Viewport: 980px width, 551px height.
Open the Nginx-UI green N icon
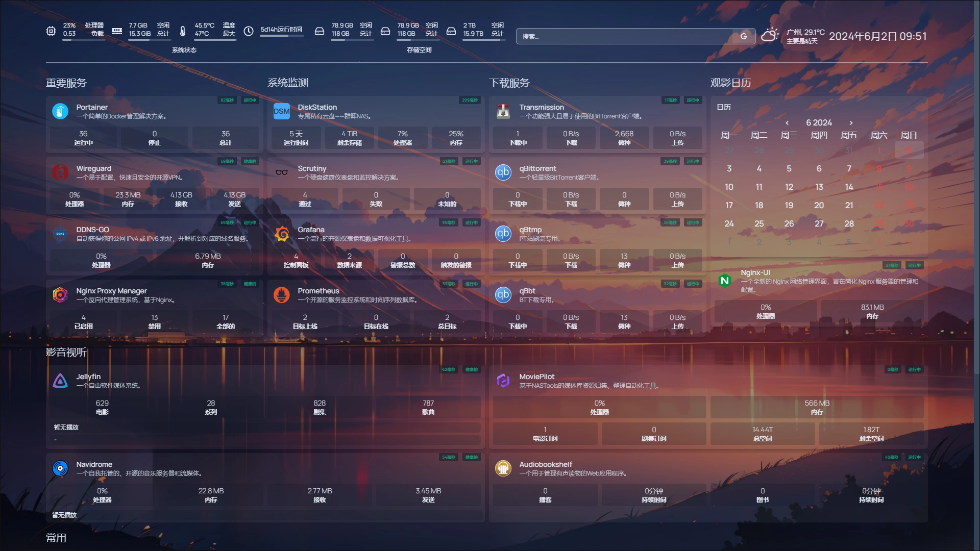click(725, 281)
